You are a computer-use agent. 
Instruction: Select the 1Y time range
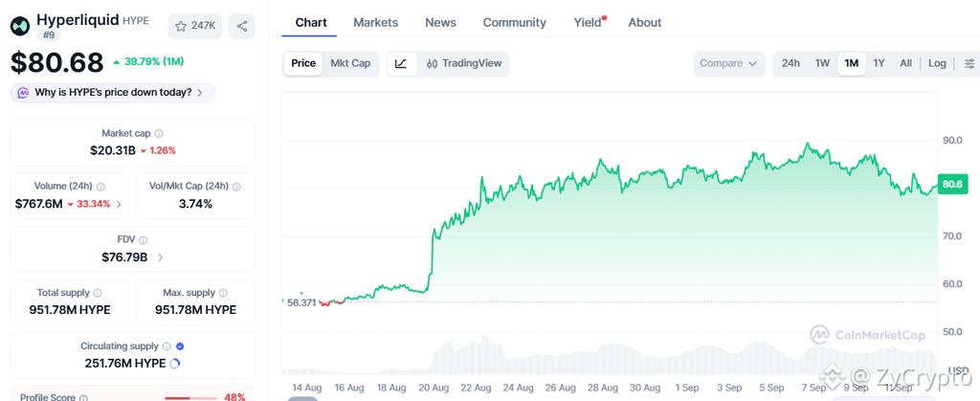tap(879, 64)
